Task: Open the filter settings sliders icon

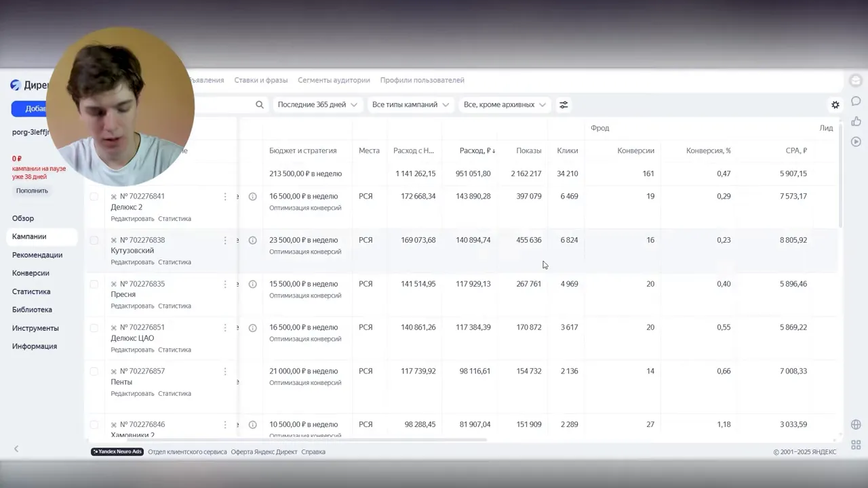Action: pos(564,105)
